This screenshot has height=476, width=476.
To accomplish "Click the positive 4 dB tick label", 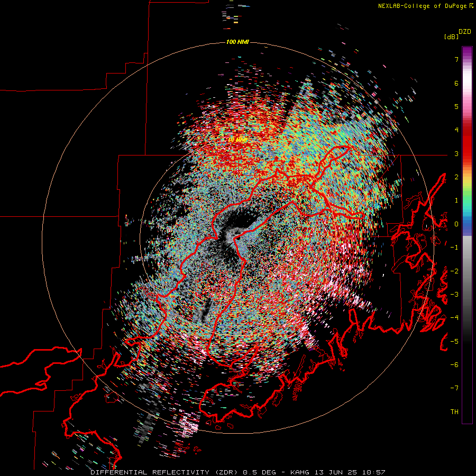I will (456, 130).
